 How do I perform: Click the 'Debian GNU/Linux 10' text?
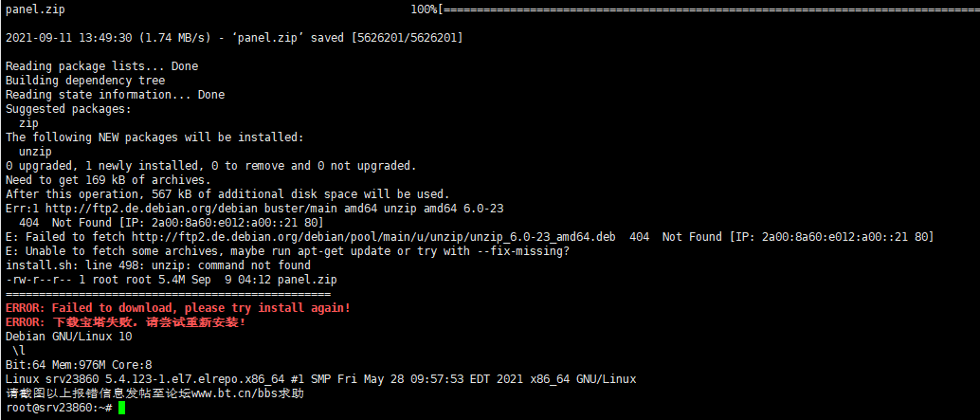(69, 337)
